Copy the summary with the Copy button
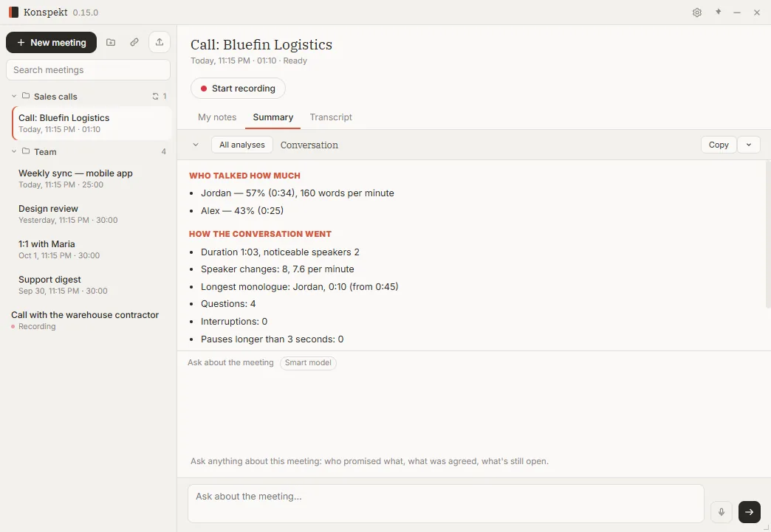This screenshot has width=771, height=532. coord(719,145)
